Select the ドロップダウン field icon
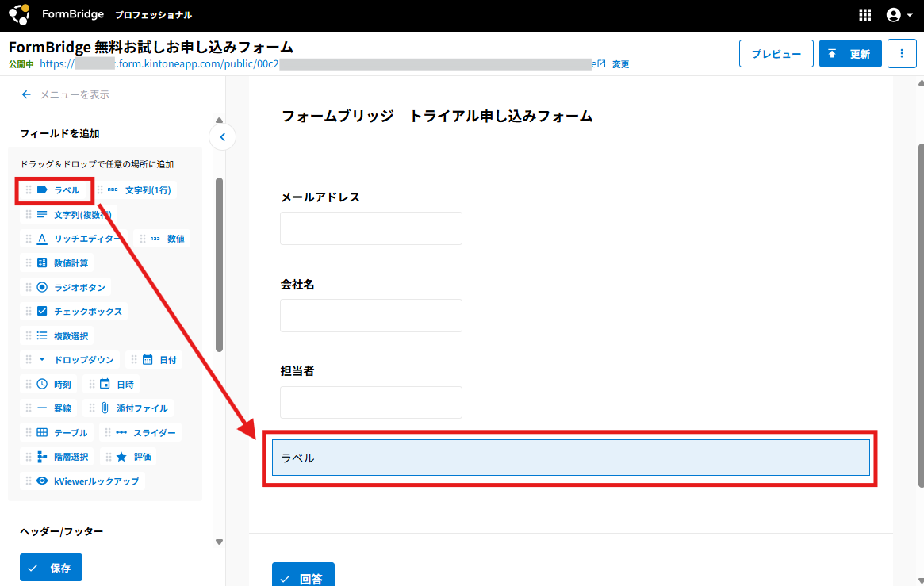 click(x=42, y=360)
